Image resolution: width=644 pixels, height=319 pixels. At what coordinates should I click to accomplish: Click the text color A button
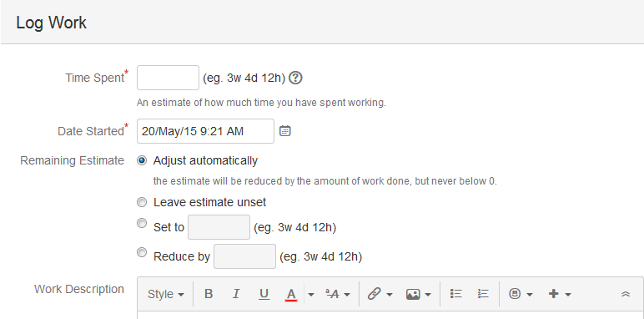coord(291,294)
